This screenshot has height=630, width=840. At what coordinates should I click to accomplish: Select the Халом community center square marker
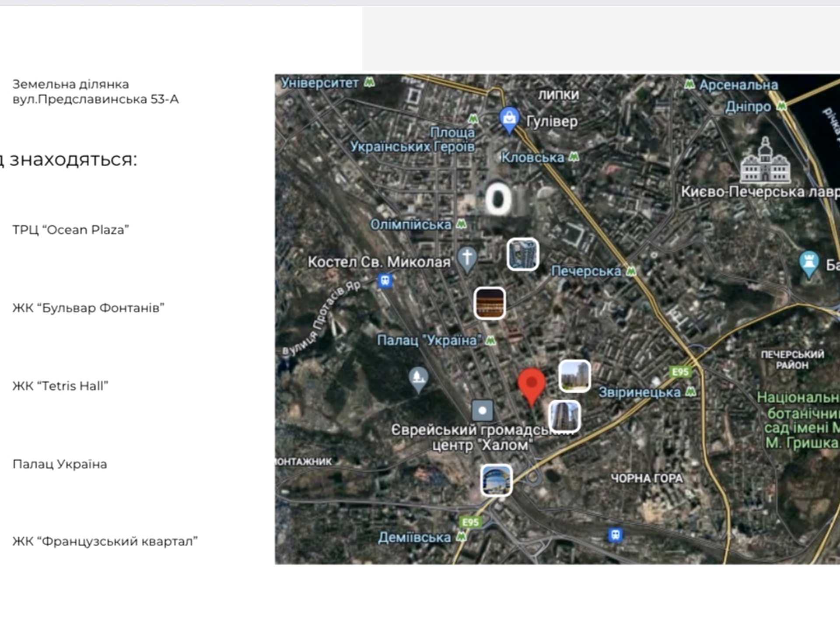482,411
